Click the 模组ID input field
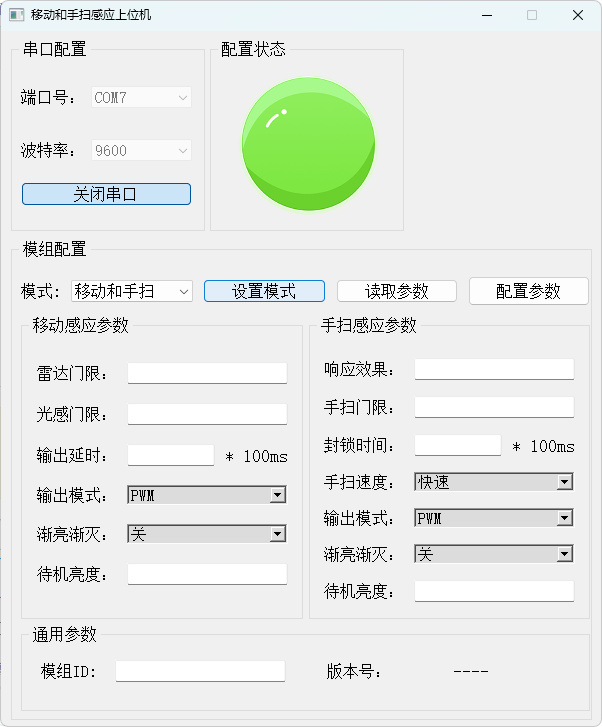602x727 pixels. (x=200, y=671)
